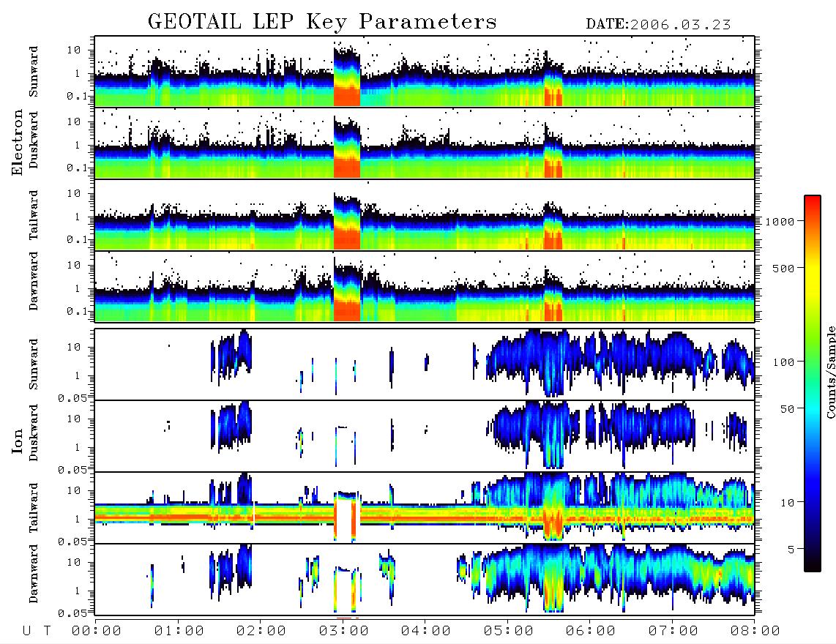Click the 100 tick on color bar

pyautogui.click(x=783, y=362)
